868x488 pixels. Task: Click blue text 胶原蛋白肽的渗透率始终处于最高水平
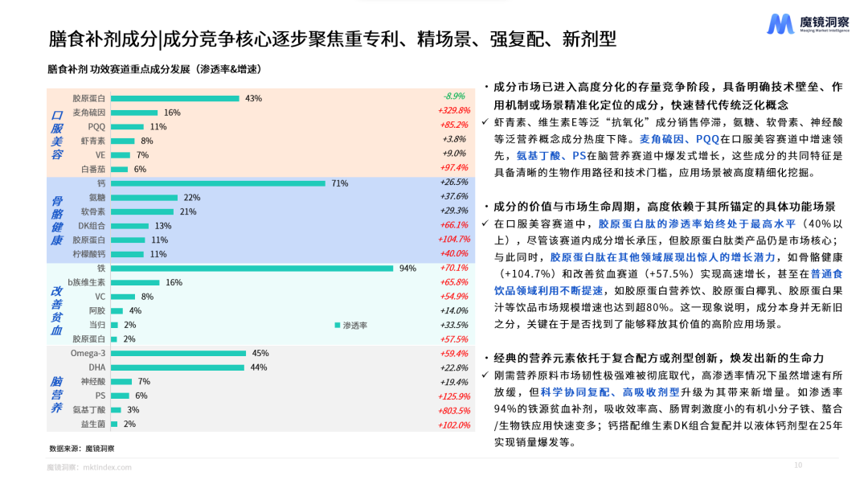point(697,223)
